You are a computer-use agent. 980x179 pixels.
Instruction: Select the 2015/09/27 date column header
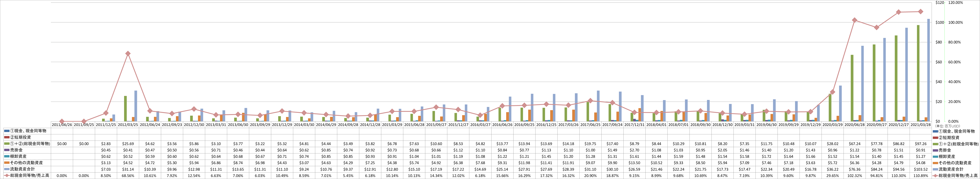[436, 125]
